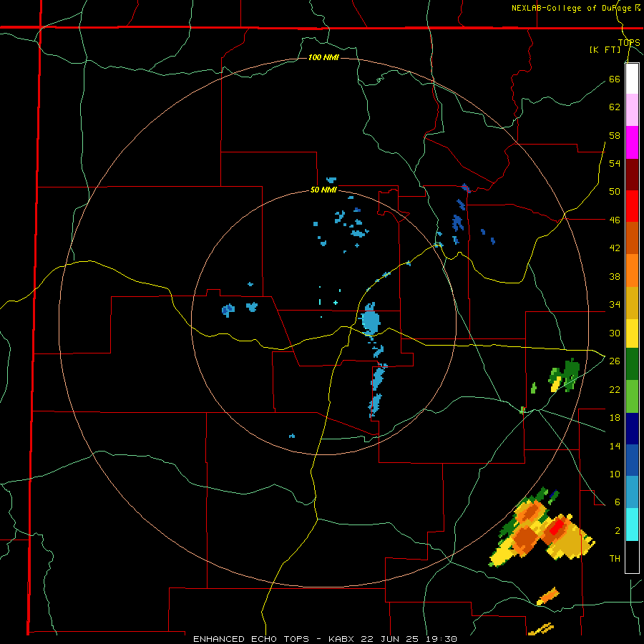
Task: Click the navy 22 kft legend swatch
Action: click(632, 429)
